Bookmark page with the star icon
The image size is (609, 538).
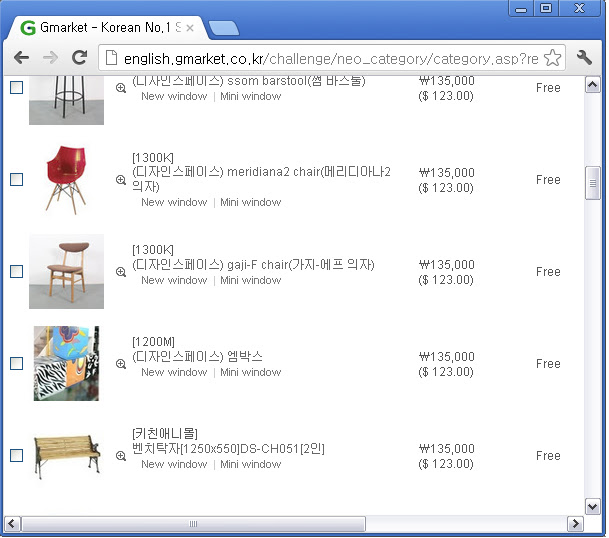(x=552, y=58)
